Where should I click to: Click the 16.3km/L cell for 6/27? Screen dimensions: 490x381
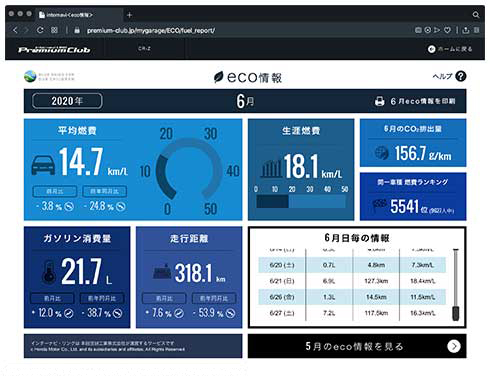pyautogui.click(x=423, y=313)
